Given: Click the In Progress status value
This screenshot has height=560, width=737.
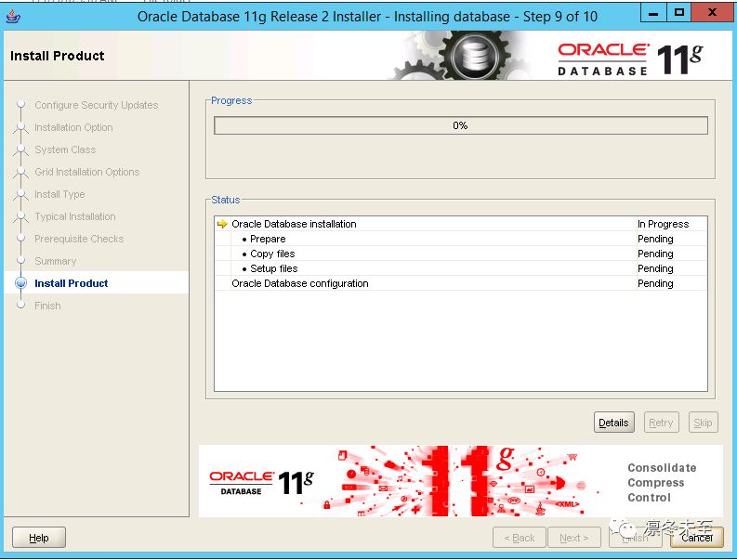Looking at the screenshot, I should tap(663, 224).
